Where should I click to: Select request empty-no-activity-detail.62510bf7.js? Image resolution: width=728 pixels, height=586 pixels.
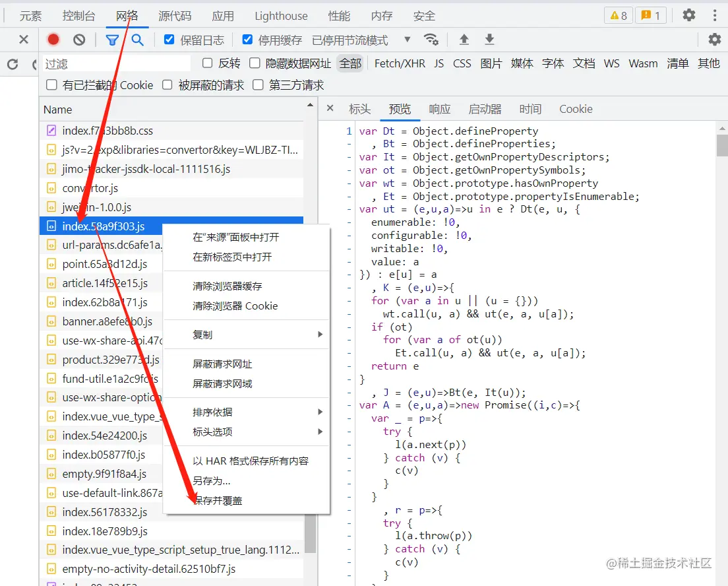[172, 569]
